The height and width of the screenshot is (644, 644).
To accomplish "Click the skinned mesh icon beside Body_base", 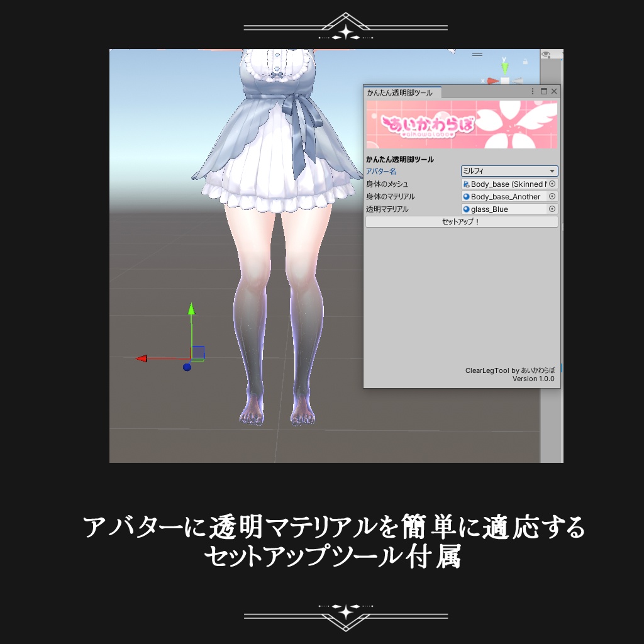I will [467, 184].
